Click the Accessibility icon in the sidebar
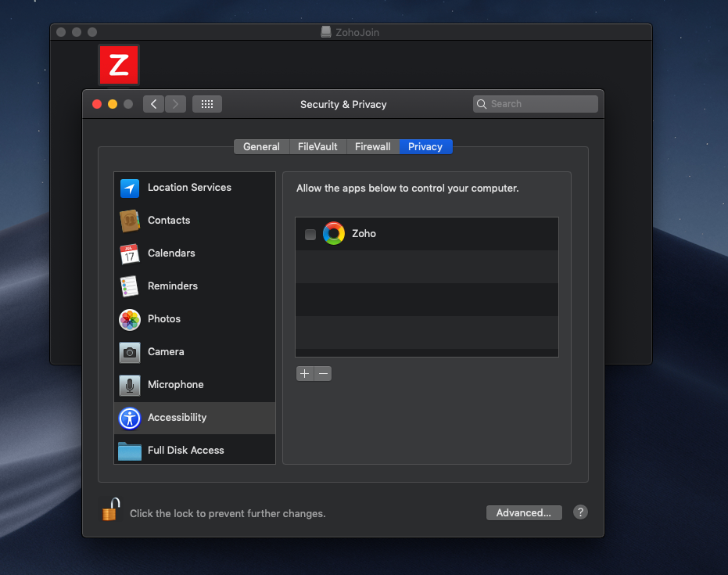Image resolution: width=728 pixels, height=575 pixels. click(129, 418)
